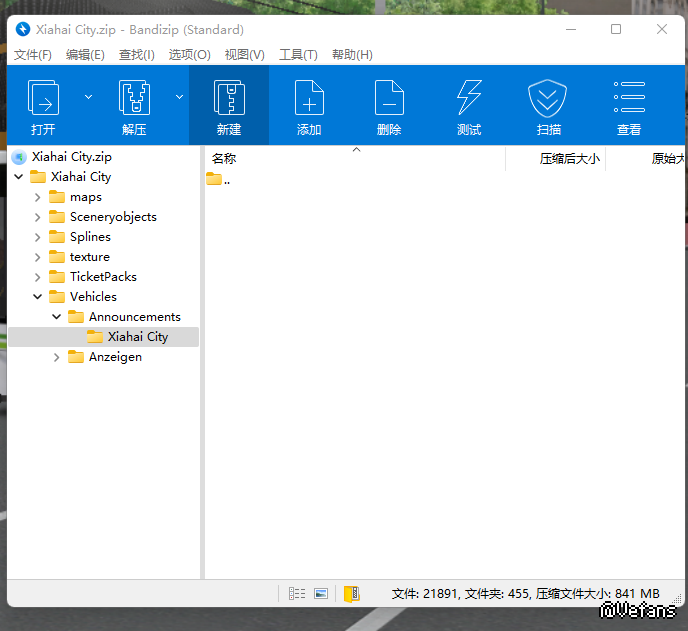The width and height of the screenshot is (688, 631).
Task: Switch to details list view in status bar
Action: [297, 593]
